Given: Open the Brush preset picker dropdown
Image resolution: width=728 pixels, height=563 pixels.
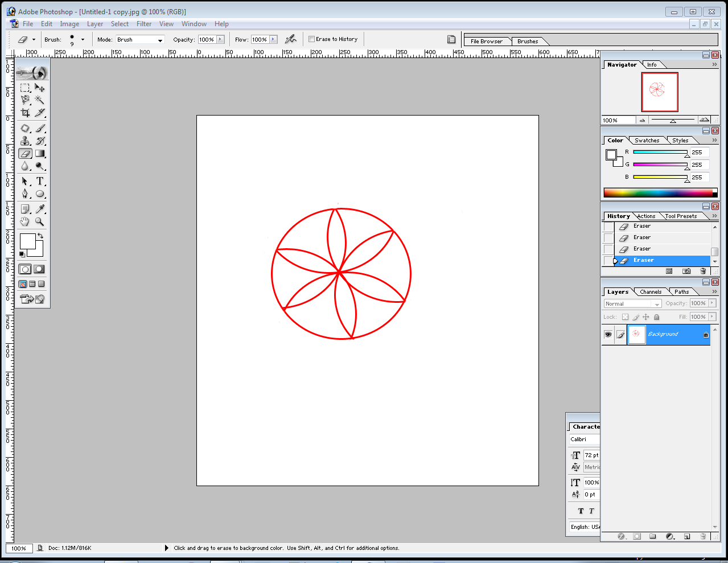Looking at the screenshot, I should (x=83, y=39).
